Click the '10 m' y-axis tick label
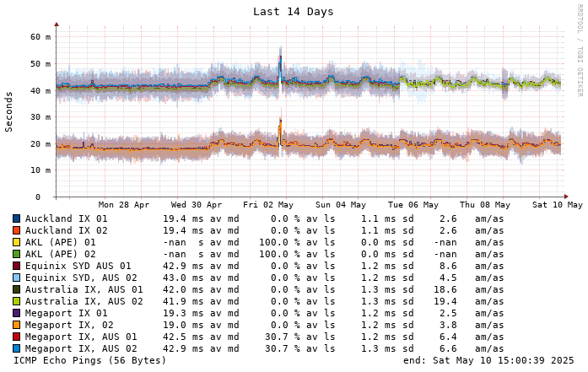Screen dimensions: 588x372 pos(40,170)
